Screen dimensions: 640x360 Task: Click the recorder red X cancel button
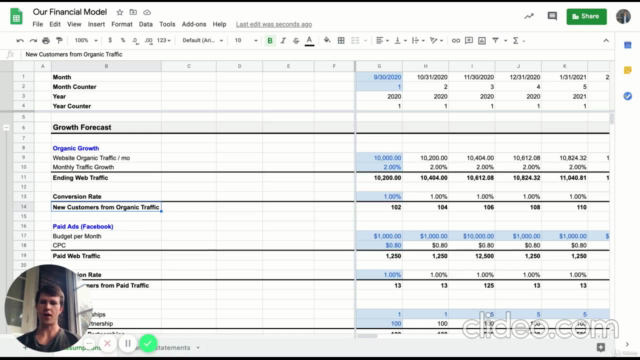107,343
